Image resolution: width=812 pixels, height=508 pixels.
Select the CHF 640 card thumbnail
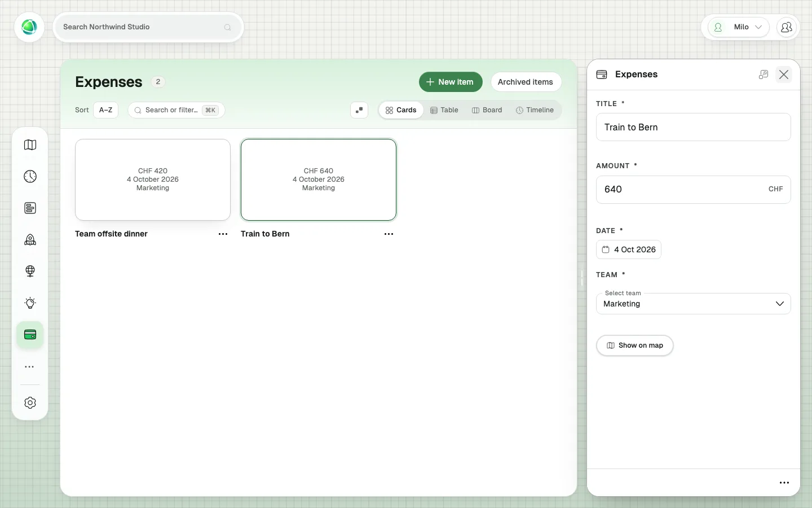click(319, 179)
